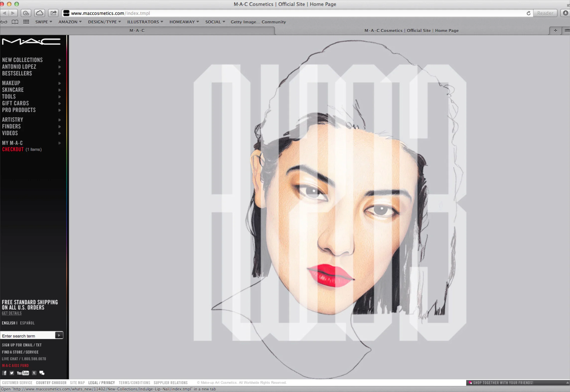Show bookmarks using the open book icon
The width and height of the screenshot is (570, 392).
point(15,22)
